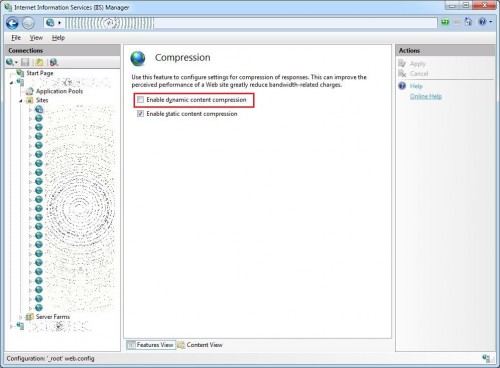The image size is (500, 368).
Task: Select the Sites node in the tree
Action: pyautogui.click(x=42, y=100)
